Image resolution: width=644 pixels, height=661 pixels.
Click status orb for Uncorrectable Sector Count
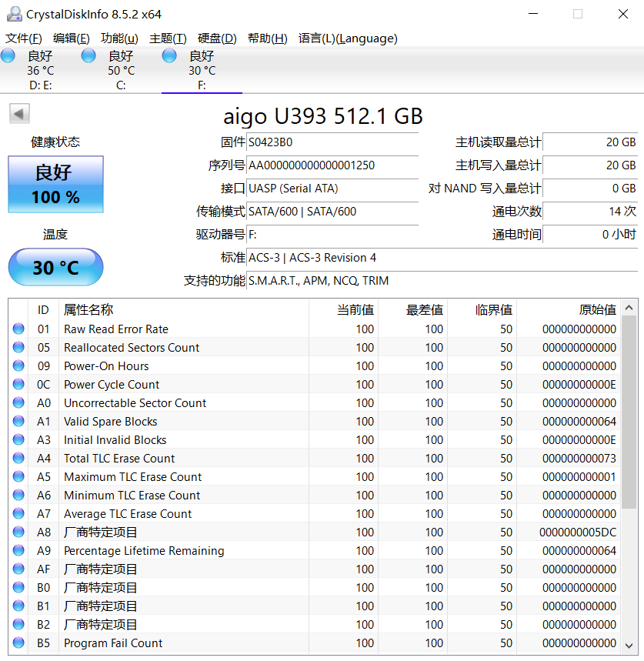tap(18, 402)
